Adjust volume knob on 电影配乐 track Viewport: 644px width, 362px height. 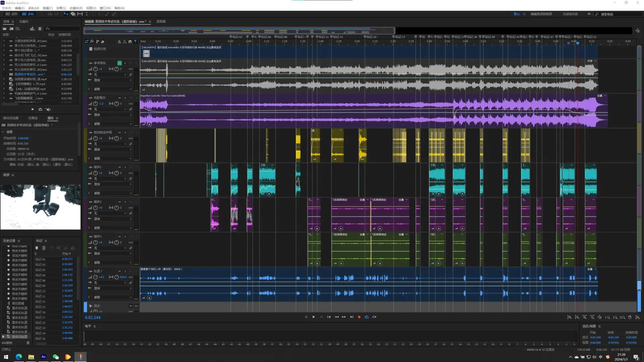click(x=96, y=104)
